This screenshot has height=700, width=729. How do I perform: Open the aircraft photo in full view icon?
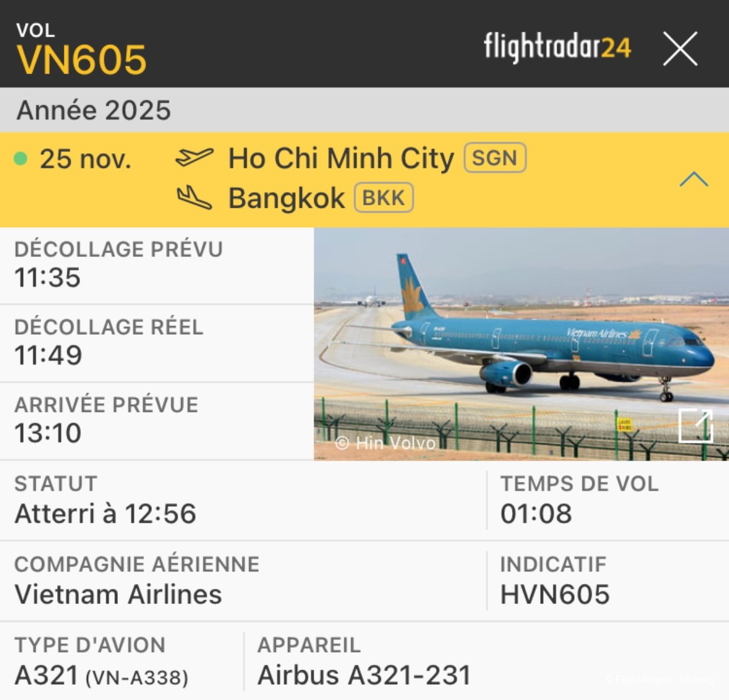pyautogui.click(x=696, y=425)
